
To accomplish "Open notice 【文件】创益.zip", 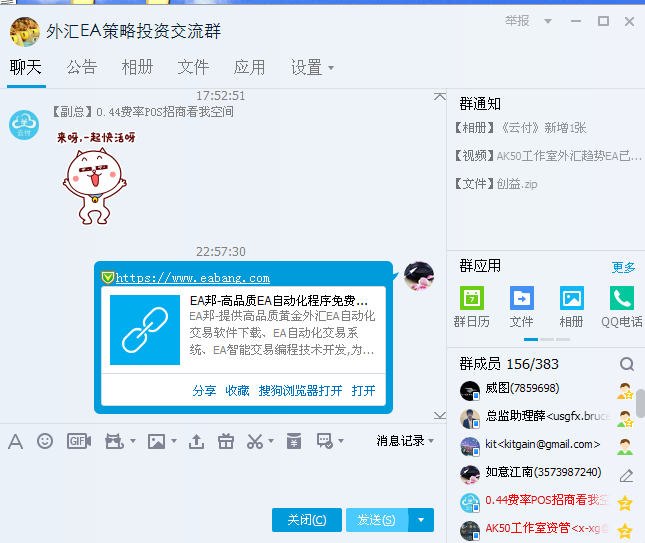I will 496,184.
